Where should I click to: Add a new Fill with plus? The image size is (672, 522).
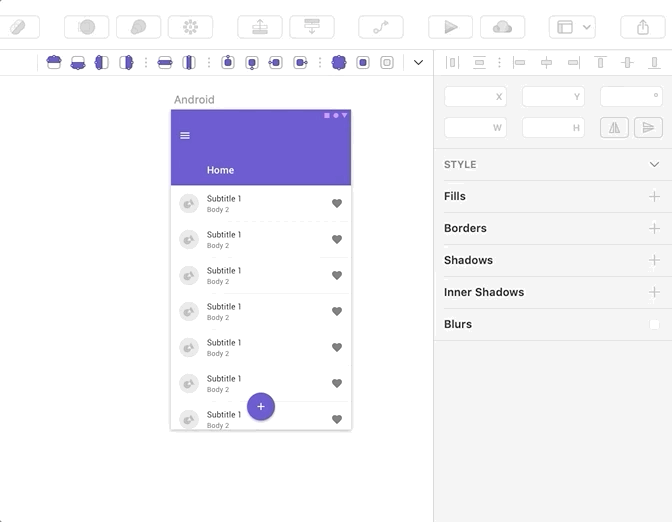(654, 196)
